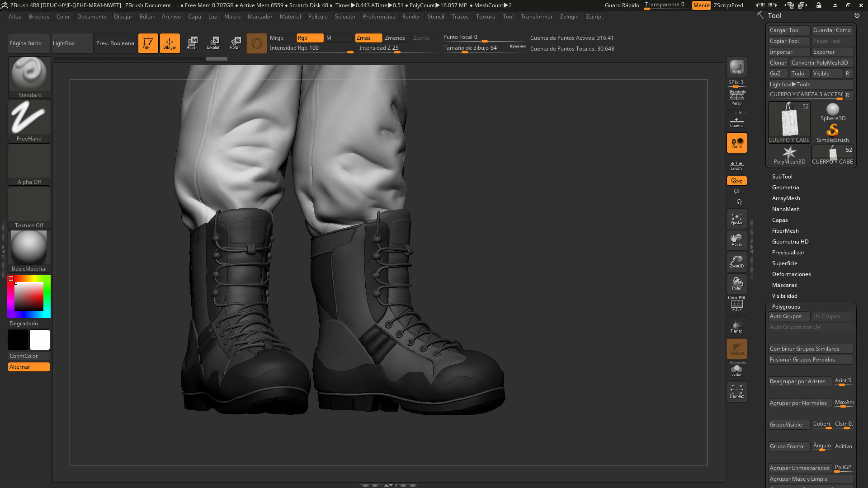Image resolution: width=868 pixels, height=488 pixels.
Task: Select the SimpleBrush tool thumbnail
Action: point(832,134)
